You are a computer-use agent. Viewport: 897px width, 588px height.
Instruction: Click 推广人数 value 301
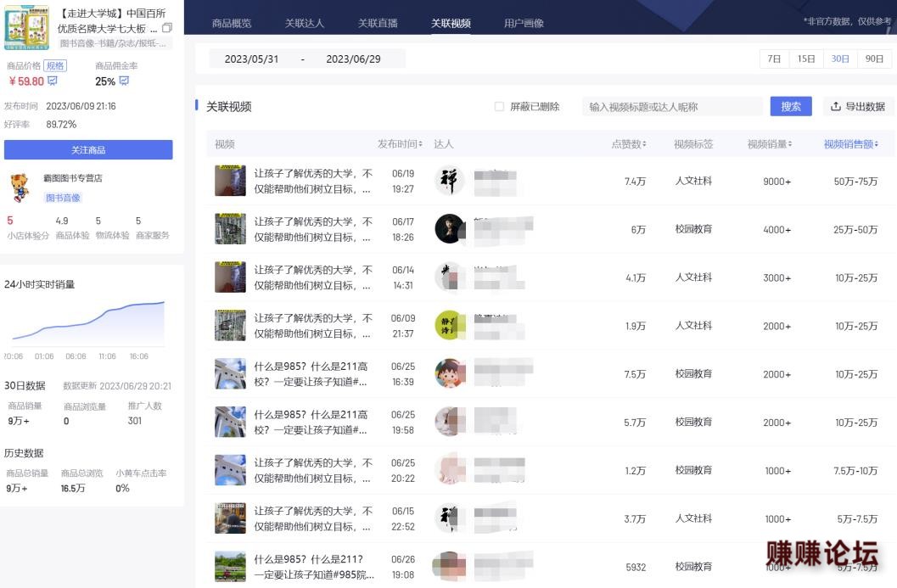click(x=134, y=420)
